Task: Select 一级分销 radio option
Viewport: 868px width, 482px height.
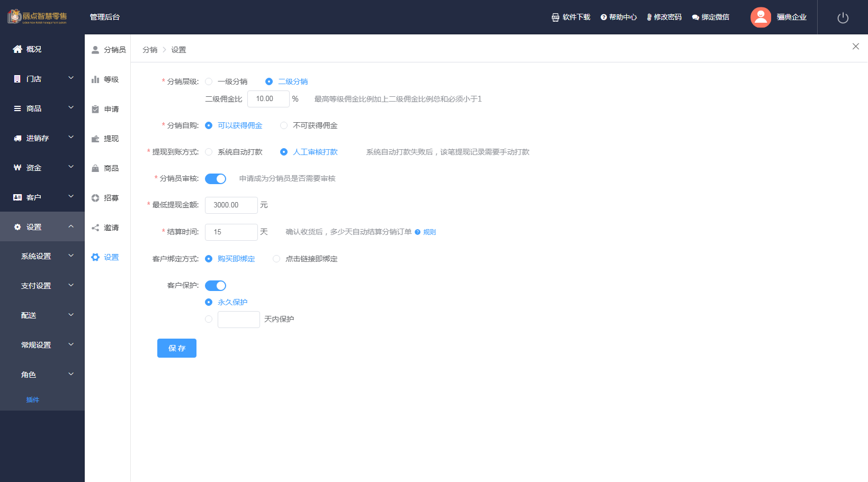Action: 209,81
